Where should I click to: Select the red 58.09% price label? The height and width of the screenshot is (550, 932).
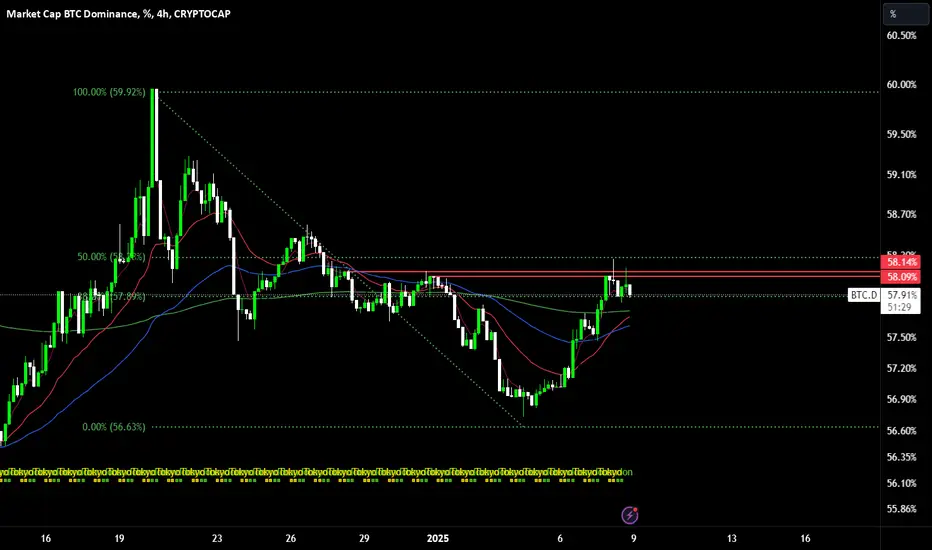tap(900, 277)
